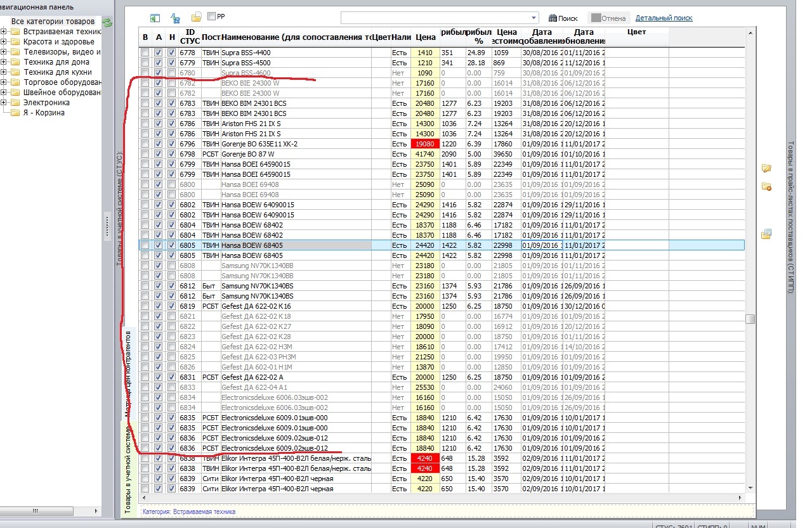
Task: Click the delete folder icon with the red minus
Action: pyautogui.click(x=766, y=186)
